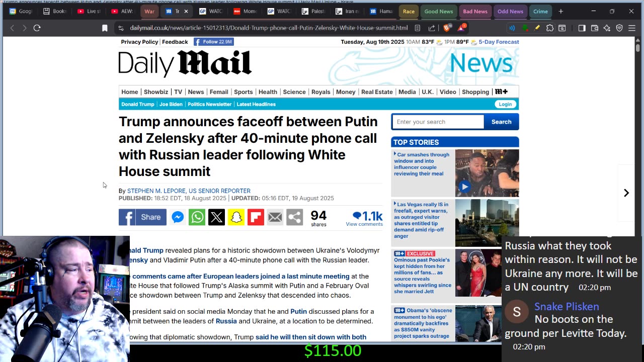644x362 pixels.
Task: Expand next article right chevron arrow
Action: coord(626,193)
